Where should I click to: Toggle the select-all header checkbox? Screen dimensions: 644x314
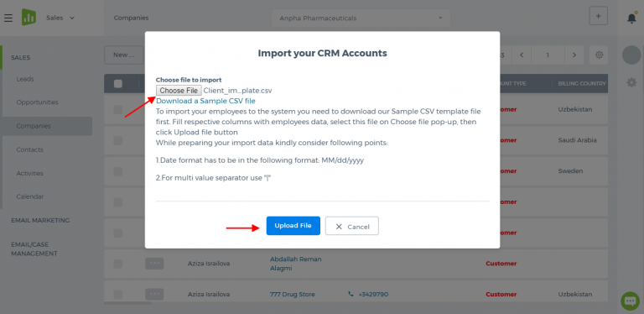pos(118,84)
